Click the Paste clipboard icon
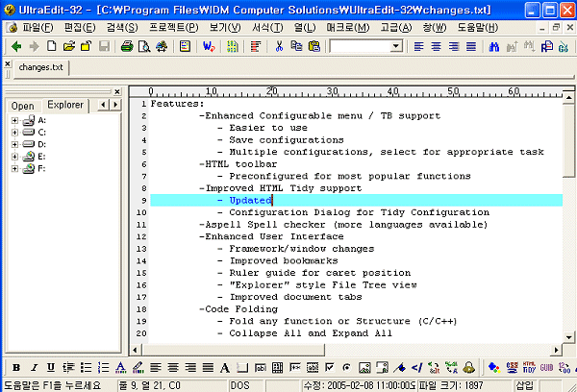 click(314, 46)
